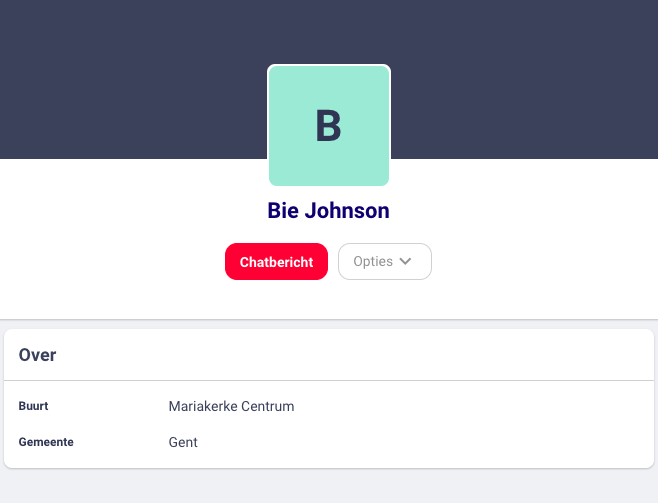Click the Mariakerke Centrum neighborhood value

[x=231, y=407]
